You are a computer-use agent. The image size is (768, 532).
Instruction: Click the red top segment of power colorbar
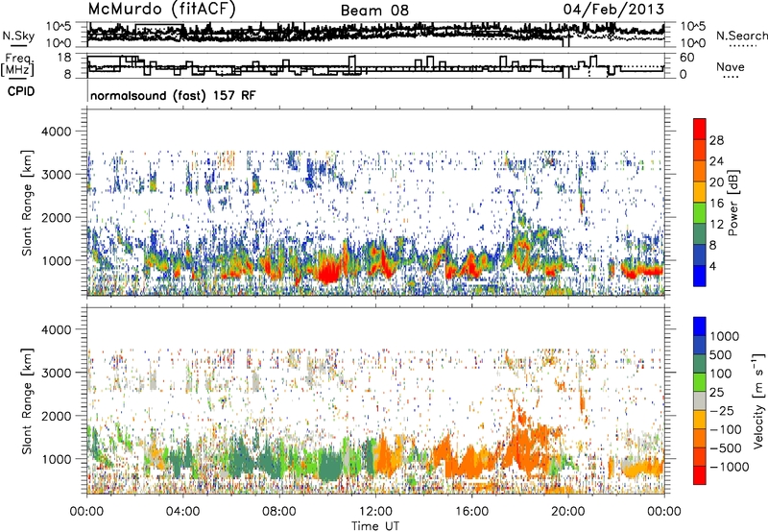click(x=700, y=130)
